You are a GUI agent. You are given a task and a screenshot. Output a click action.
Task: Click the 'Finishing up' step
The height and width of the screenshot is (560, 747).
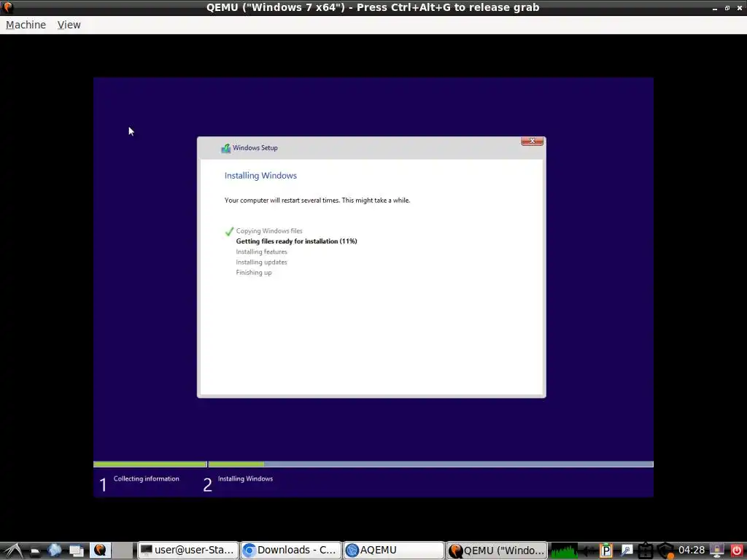(x=254, y=273)
